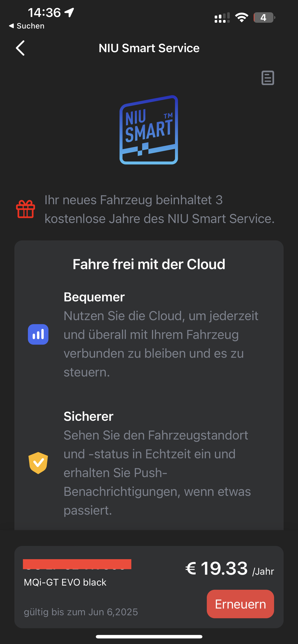The width and height of the screenshot is (298, 644).
Task: Return to Suchen via status bar link
Action: 26,26
